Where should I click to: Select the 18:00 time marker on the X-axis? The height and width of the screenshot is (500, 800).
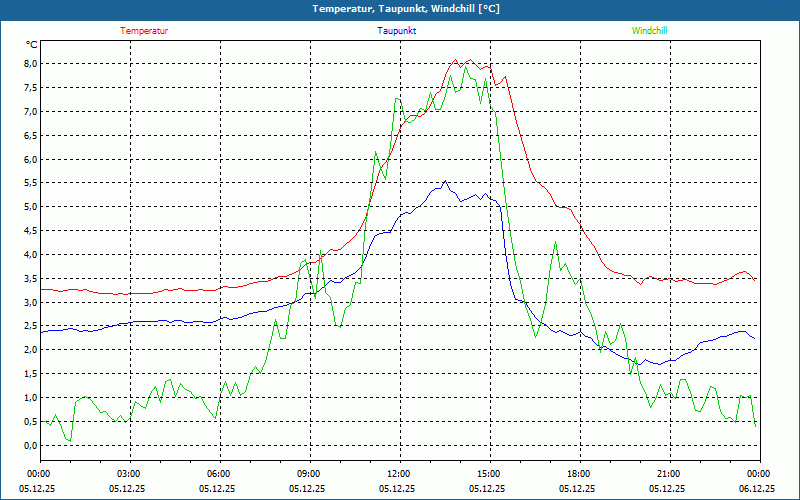click(578, 474)
